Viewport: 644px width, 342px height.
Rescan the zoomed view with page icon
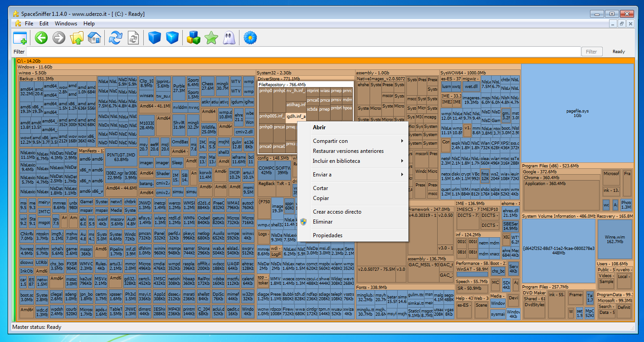pos(133,38)
